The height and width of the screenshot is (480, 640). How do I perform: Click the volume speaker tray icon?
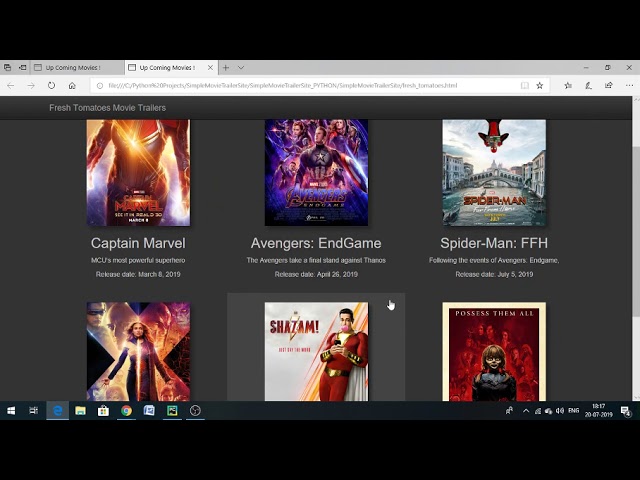click(560, 411)
